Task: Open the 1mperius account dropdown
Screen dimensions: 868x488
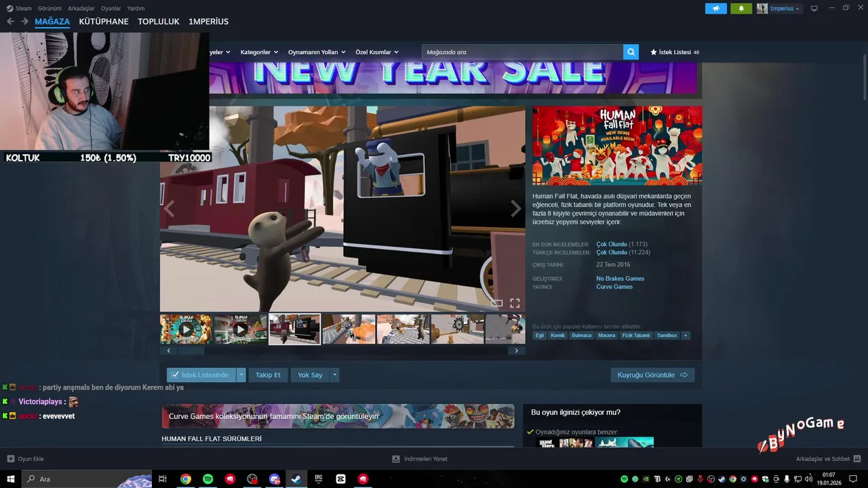Action: coord(778,9)
